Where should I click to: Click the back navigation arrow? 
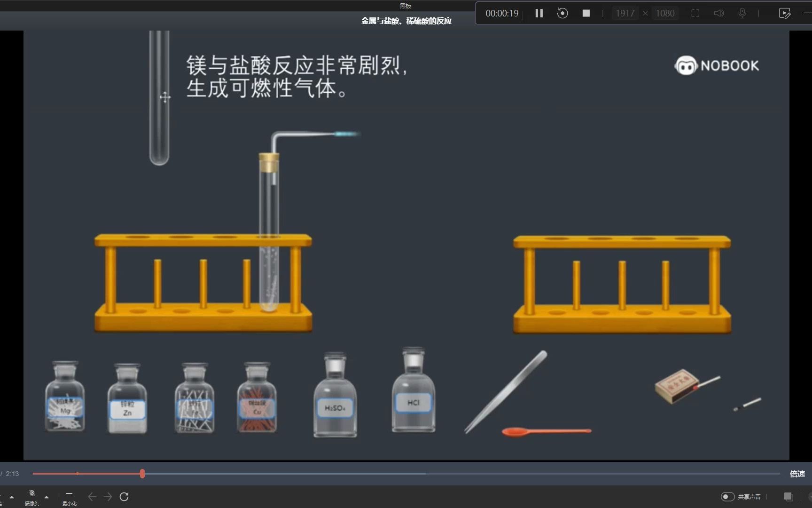92,496
